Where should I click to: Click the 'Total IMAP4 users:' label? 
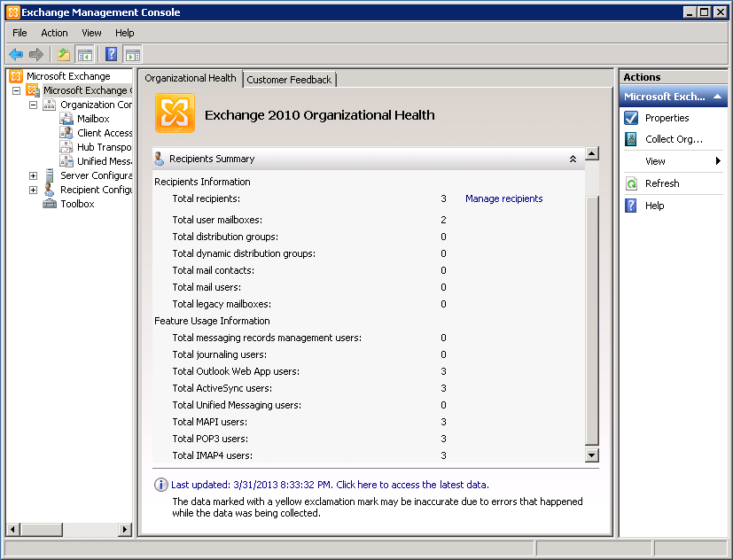[212, 455]
